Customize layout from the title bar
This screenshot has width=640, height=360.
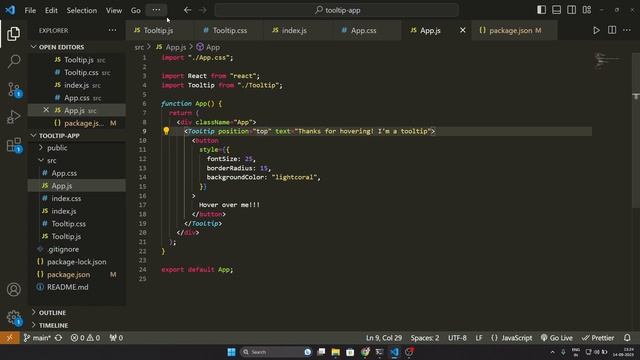pyautogui.click(x=587, y=10)
